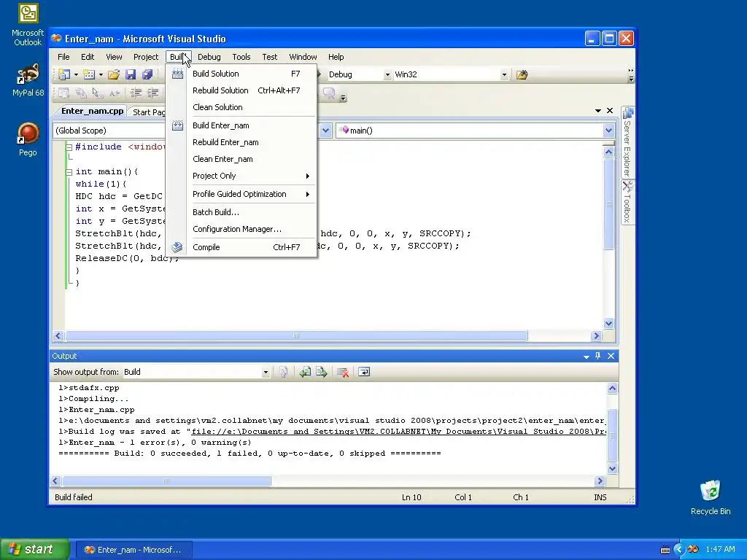
Task: Click the Display Word Completion icon
Action: click(115, 93)
